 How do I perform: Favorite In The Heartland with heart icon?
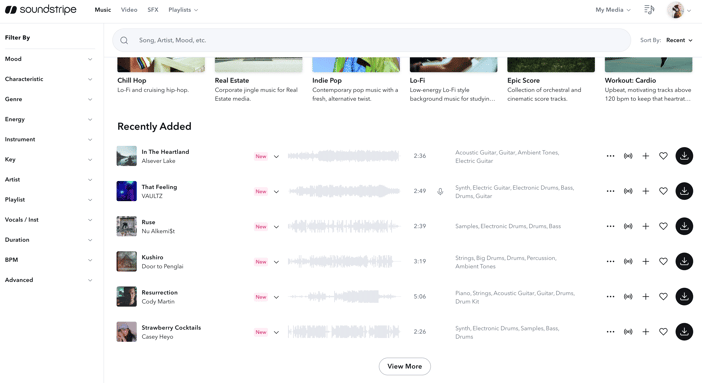tap(663, 156)
